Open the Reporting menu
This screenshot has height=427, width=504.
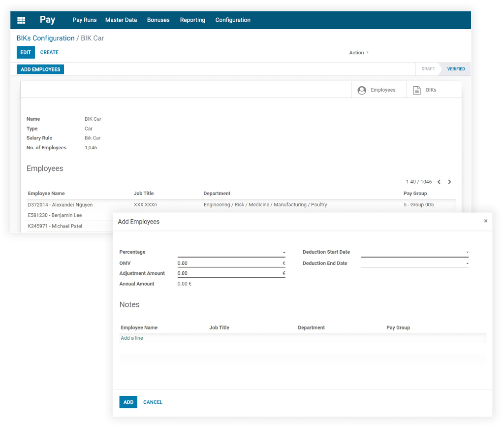click(192, 20)
